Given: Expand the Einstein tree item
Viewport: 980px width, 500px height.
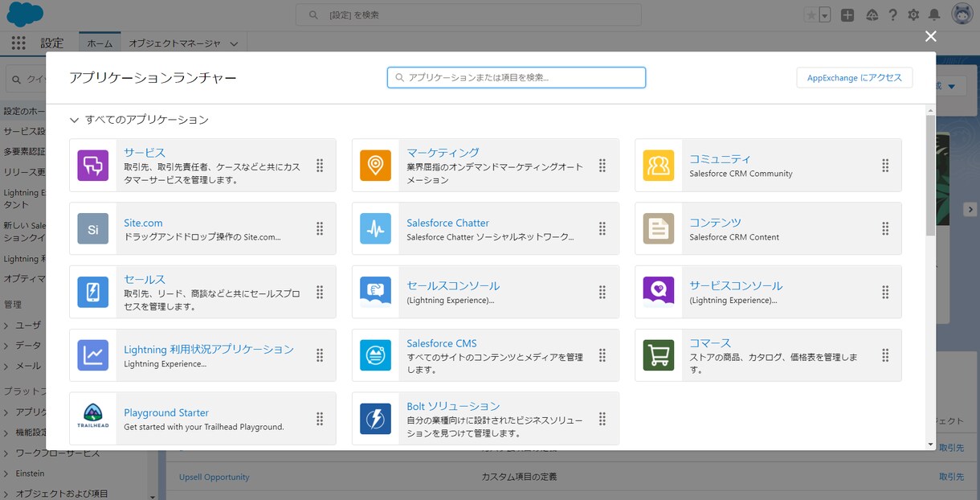Looking at the screenshot, I should click(x=6, y=473).
